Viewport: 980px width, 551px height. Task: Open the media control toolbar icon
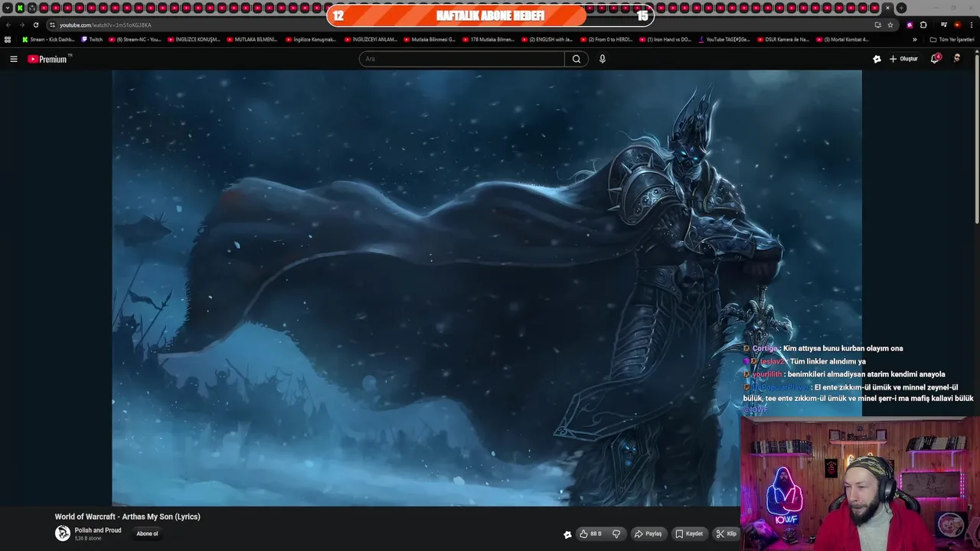pos(944,24)
